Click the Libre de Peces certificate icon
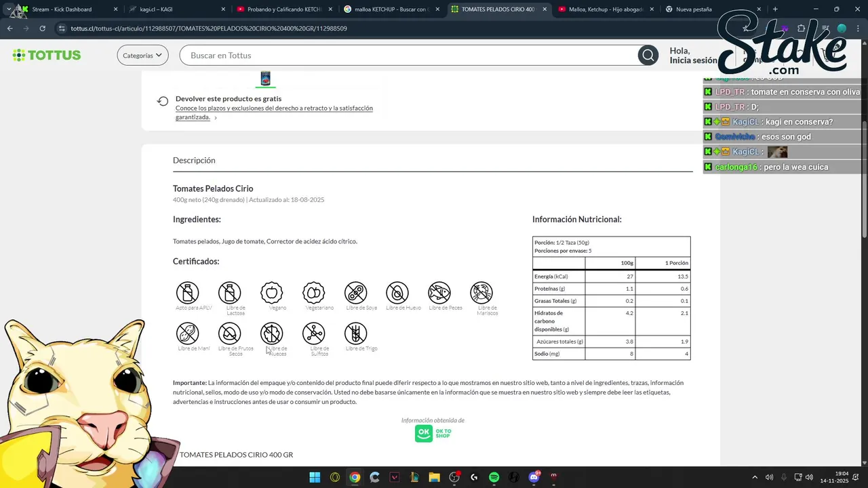 pos(439,293)
